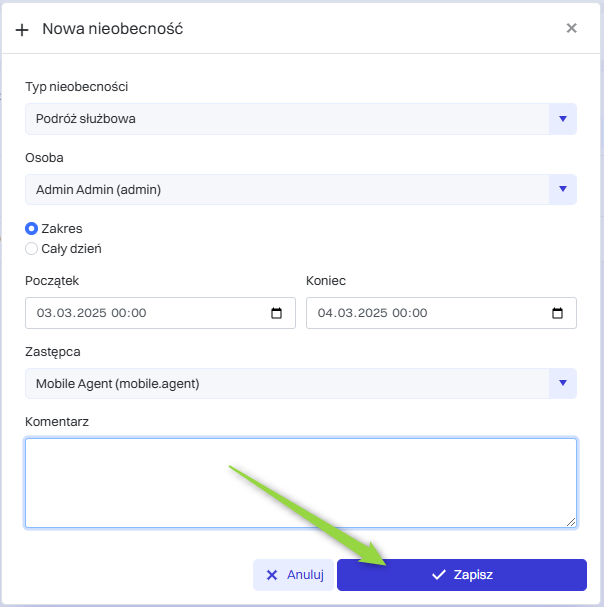The width and height of the screenshot is (604, 607).
Task: Click the plus icon beside the dialog title
Action: pyautogui.click(x=22, y=29)
